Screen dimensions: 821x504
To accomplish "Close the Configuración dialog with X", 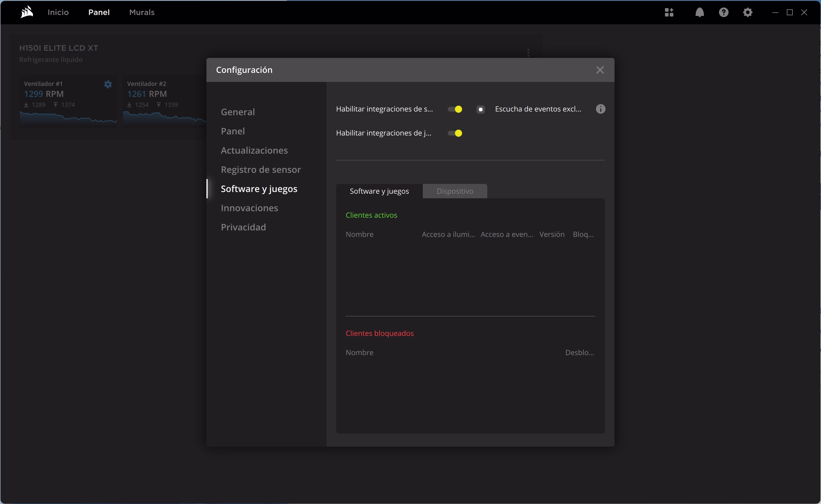I will 600,70.
